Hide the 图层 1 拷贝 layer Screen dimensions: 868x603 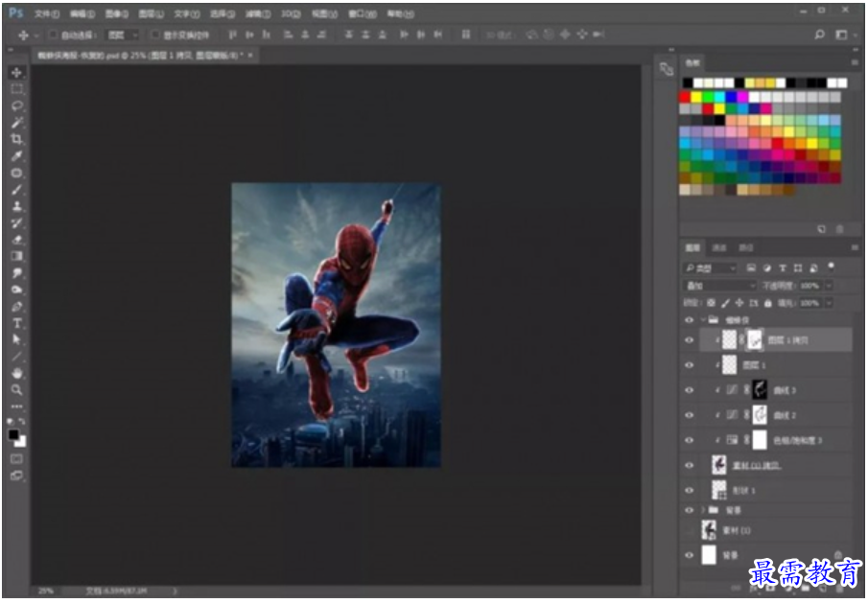[x=690, y=340]
